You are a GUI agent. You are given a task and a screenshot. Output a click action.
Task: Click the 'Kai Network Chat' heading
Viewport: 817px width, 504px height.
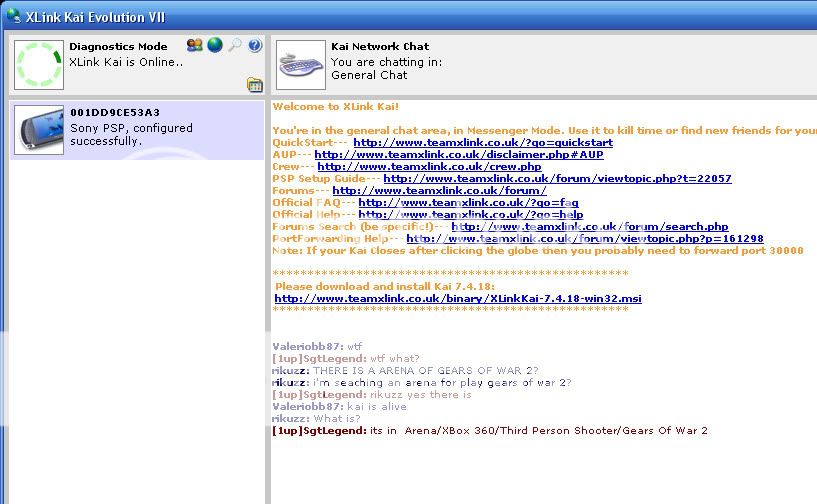[380, 46]
